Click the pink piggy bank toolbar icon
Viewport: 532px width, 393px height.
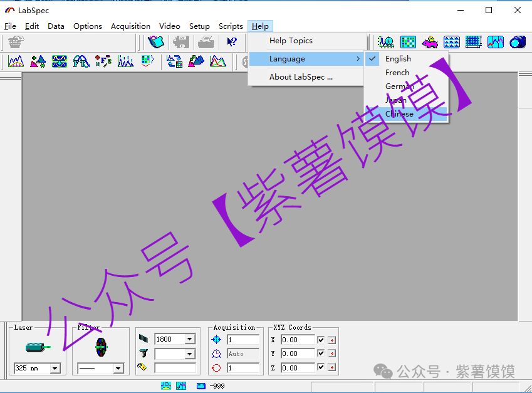(430, 42)
